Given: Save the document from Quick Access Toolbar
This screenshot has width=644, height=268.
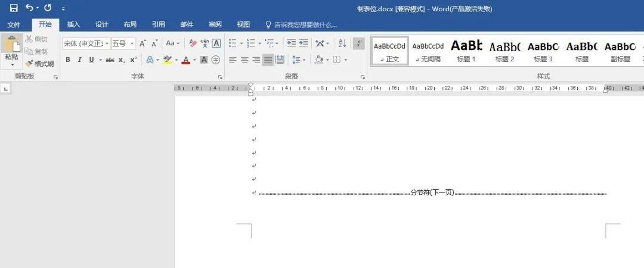Looking at the screenshot, I should point(14,8).
